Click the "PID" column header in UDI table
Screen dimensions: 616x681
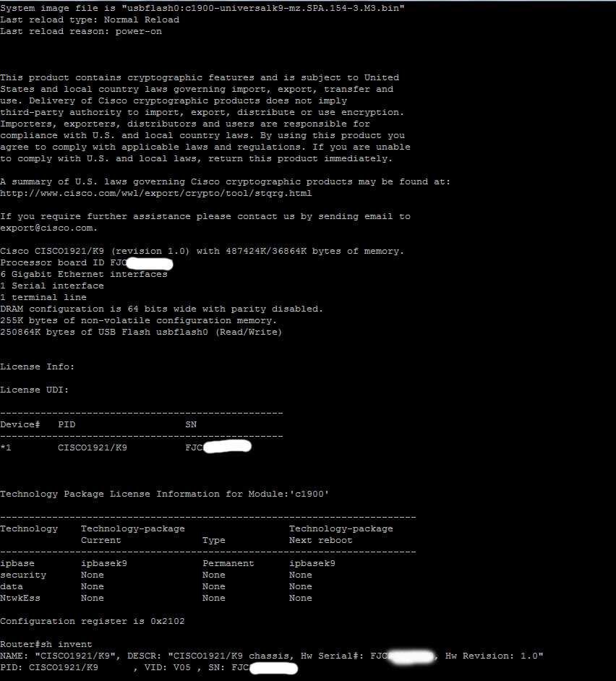[67, 424]
